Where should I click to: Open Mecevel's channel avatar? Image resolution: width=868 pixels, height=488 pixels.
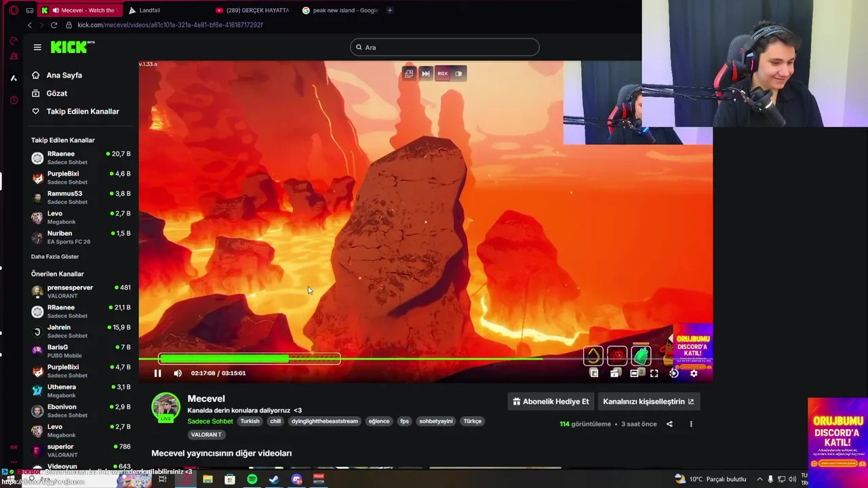[165, 406]
